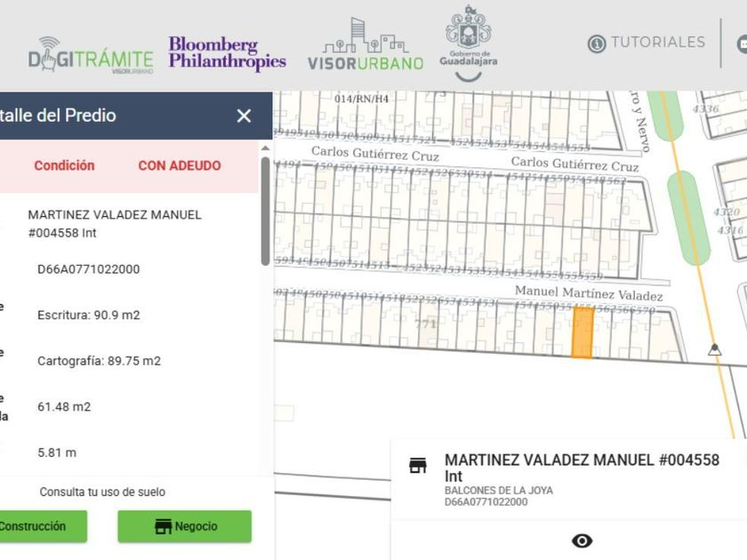
Task: Click BALCONES DE LA JOYA in property card
Action: coord(499,491)
